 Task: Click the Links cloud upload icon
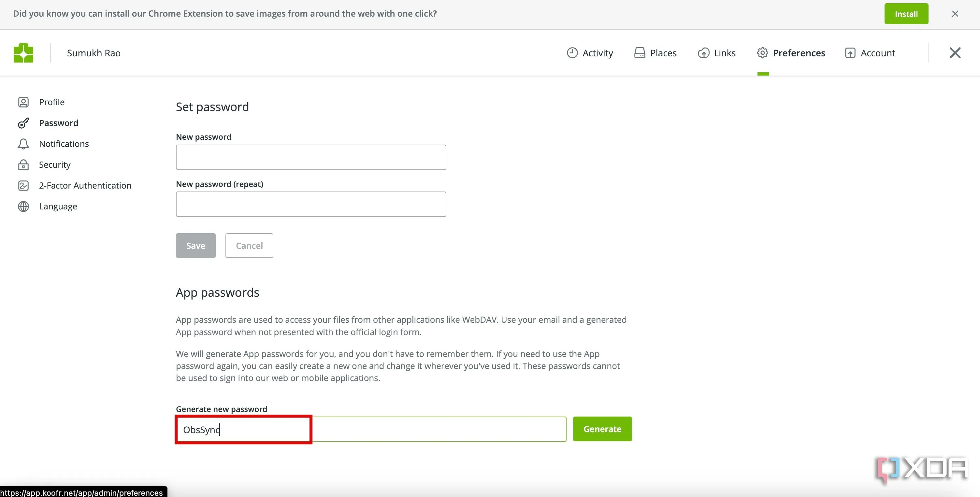[x=703, y=52]
